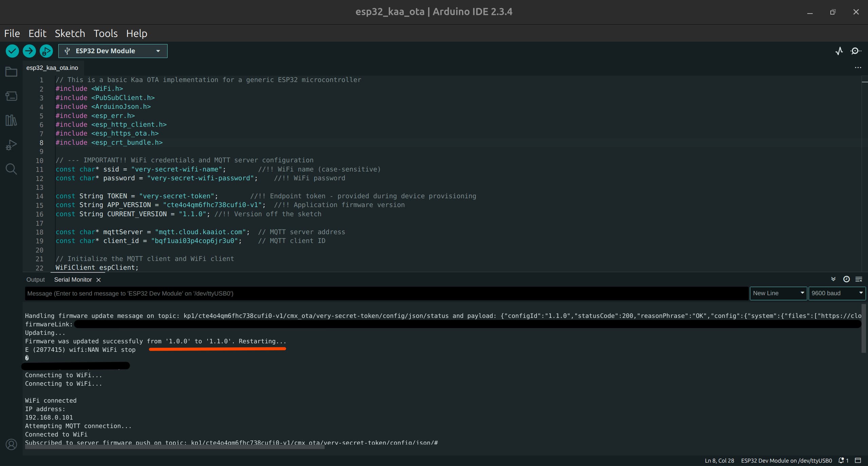Image resolution: width=868 pixels, height=466 pixels.
Task: Click the line WiFiClient espClient;
Action: [x=97, y=268]
